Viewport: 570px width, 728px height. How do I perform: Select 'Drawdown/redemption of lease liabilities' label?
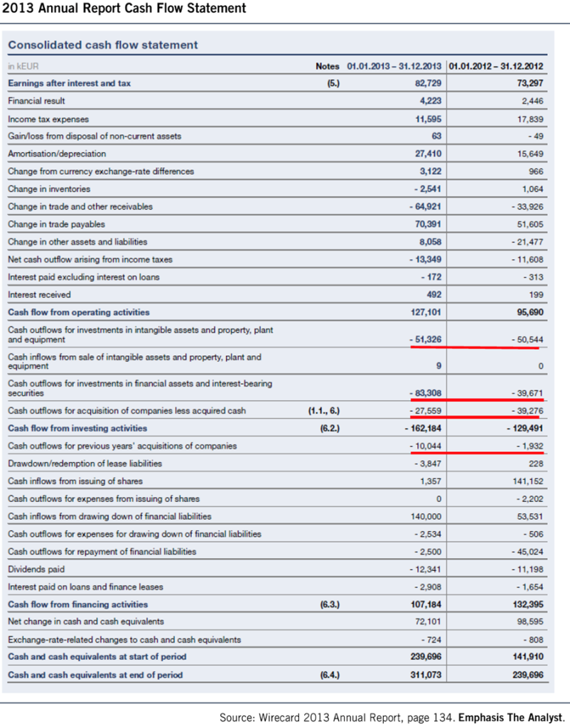tap(85, 464)
